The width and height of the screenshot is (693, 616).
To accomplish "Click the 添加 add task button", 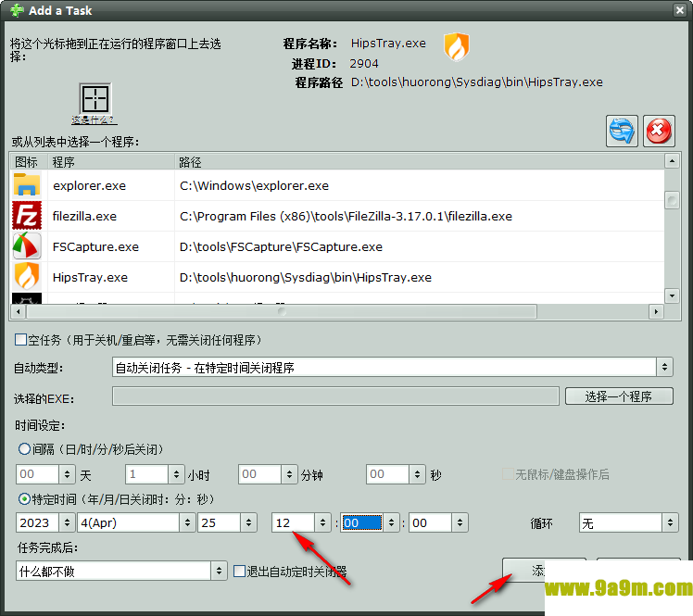I will (544, 570).
